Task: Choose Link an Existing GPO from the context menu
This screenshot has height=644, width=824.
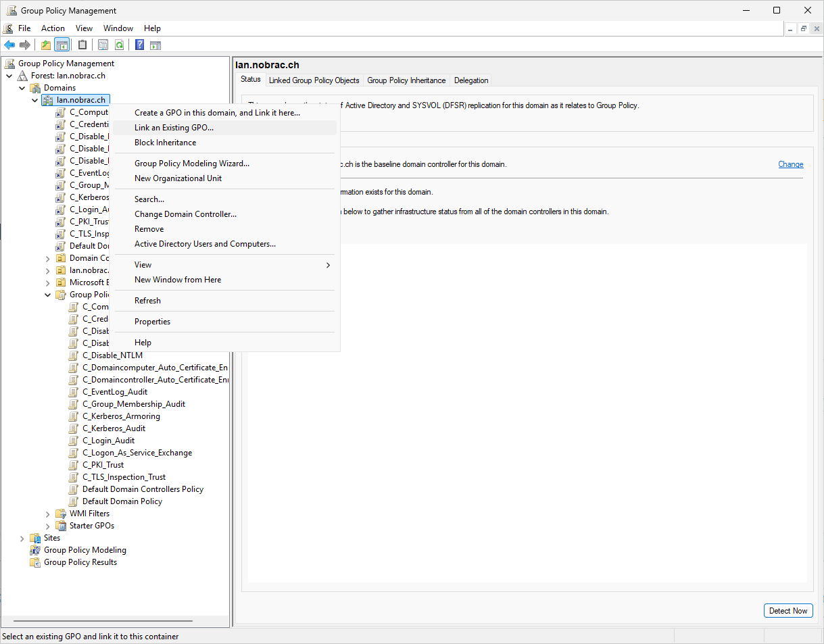Action: tap(225, 128)
